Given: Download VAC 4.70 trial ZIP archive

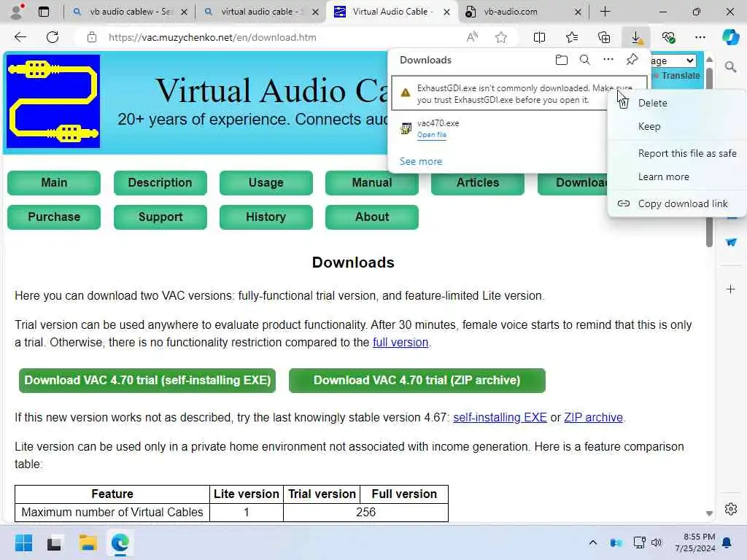Looking at the screenshot, I should pos(417,380).
